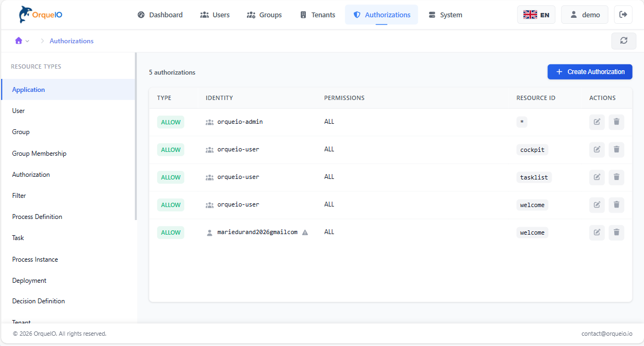This screenshot has height=346, width=644.
Task: Open the home breadcrumb dropdown
Action: point(22,41)
